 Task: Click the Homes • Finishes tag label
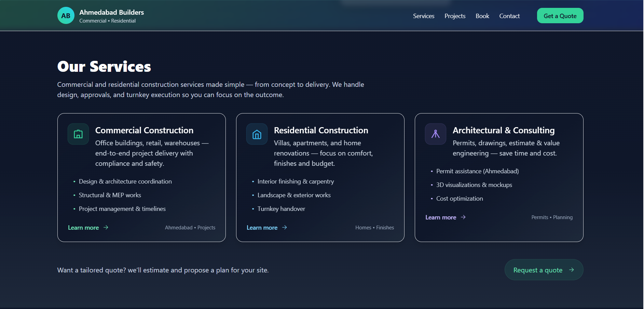(x=374, y=227)
